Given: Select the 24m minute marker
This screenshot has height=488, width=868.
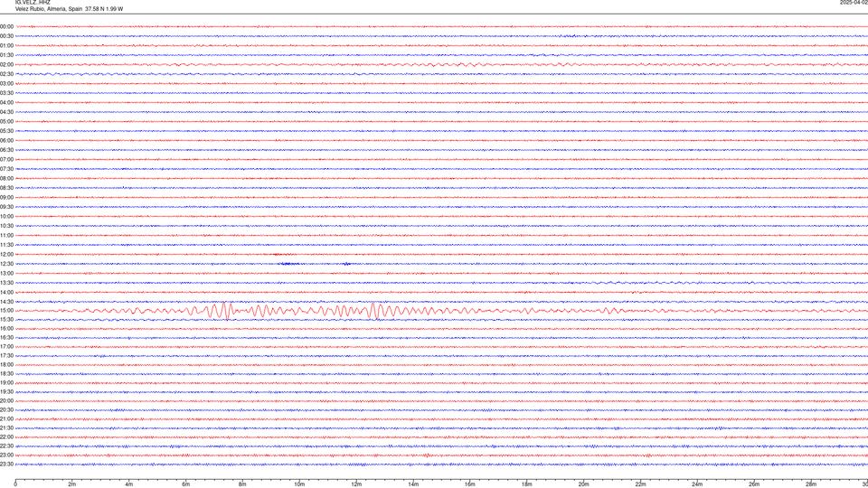Looking at the screenshot, I should pyautogui.click(x=697, y=484).
